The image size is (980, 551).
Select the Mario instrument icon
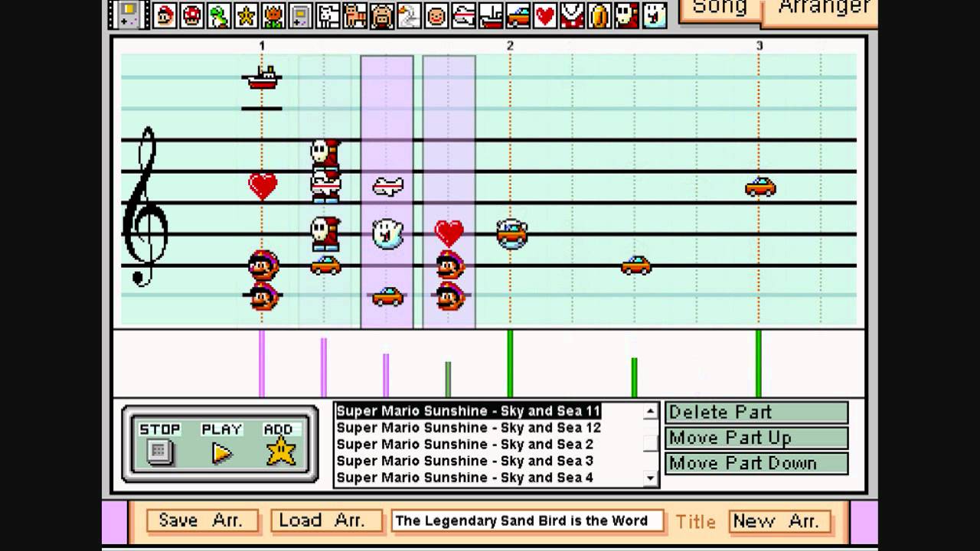(165, 15)
